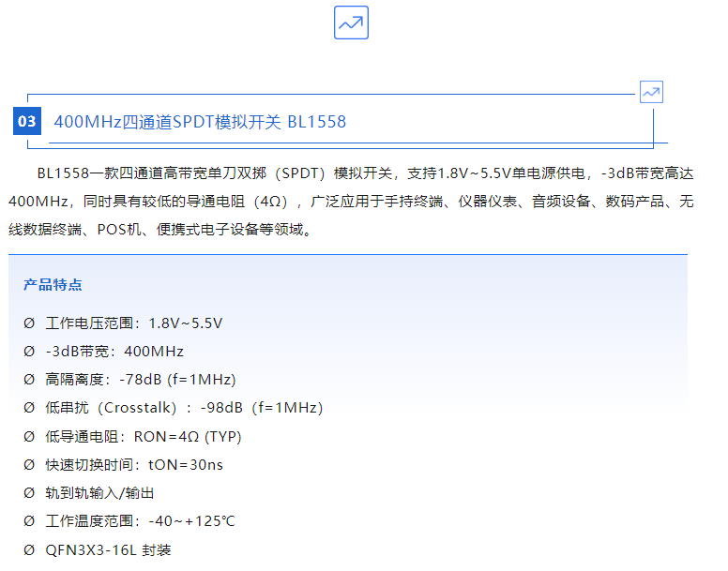Click the 工作电压范围 1.8V~5.5V line

(x=134, y=323)
